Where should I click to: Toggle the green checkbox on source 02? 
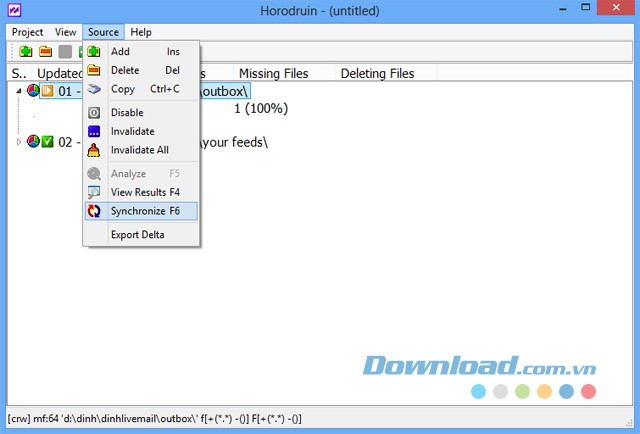(47, 142)
